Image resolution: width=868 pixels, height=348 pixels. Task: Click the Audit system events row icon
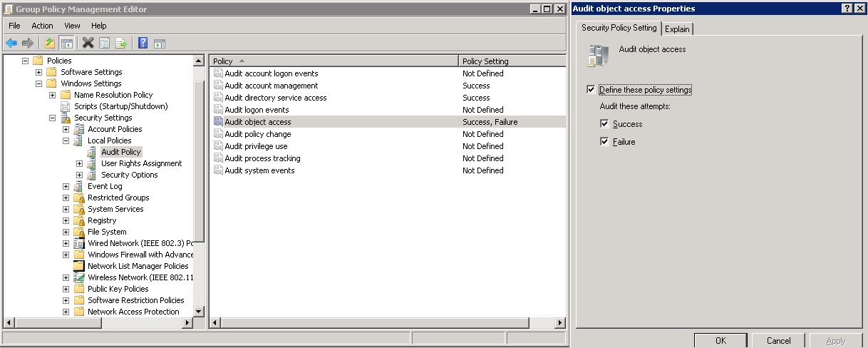pos(218,170)
